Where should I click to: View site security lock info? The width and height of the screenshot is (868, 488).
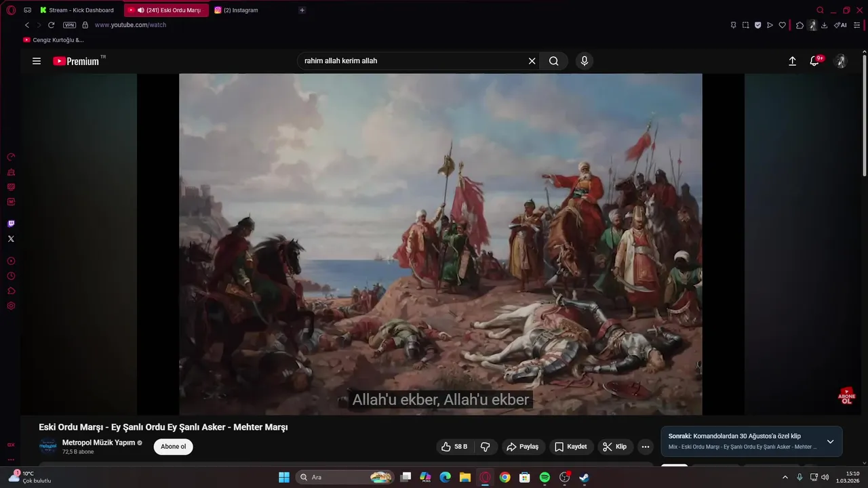click(85, 25)
